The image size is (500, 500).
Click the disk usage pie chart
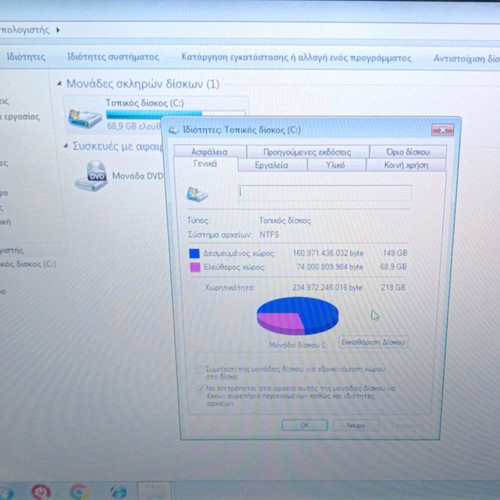tap(298, 316)
